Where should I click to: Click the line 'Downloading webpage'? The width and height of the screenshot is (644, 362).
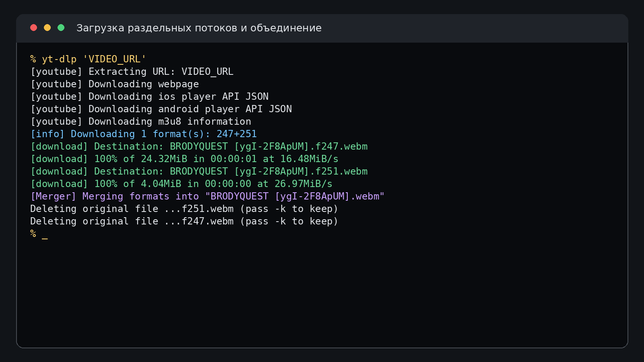(x=115, y=84)
